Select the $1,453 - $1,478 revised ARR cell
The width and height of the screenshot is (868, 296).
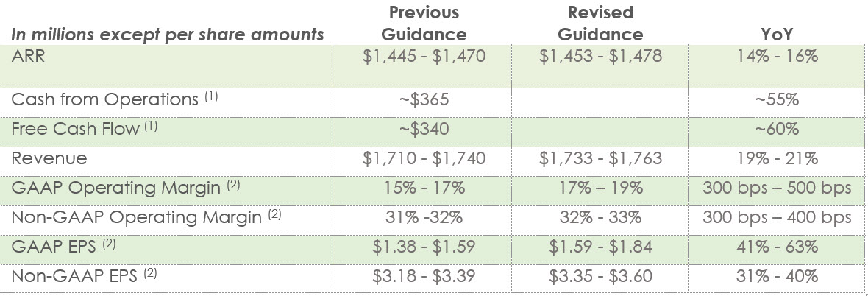[600, 57]
